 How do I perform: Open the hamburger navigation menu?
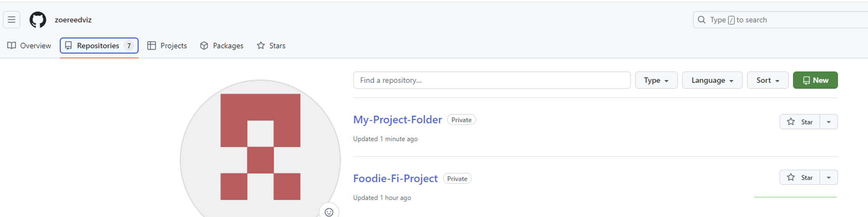[x=12, y=19]
